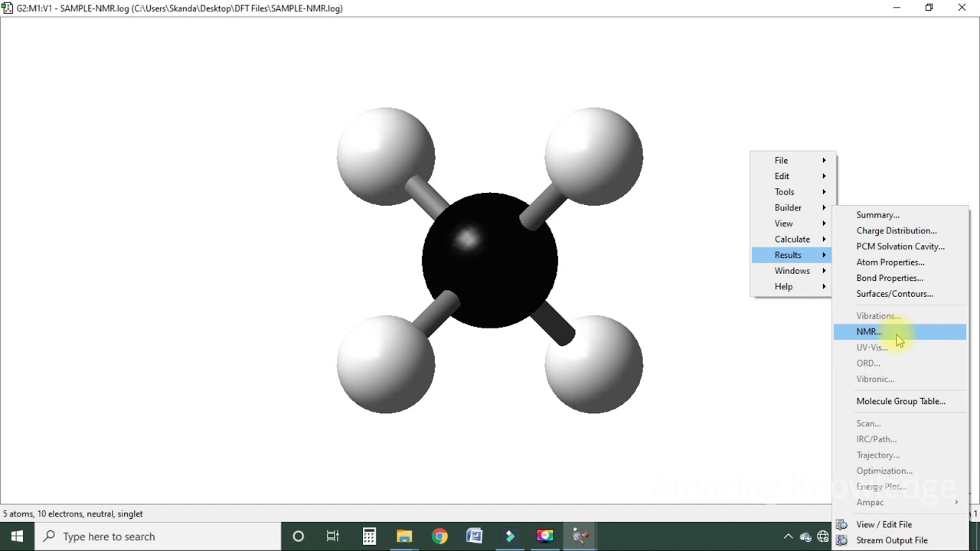This screenshot has width=980, height=551.
Task: Click the highlighted Results menu item
Action: pyautogui.click(x=793, y=255)
